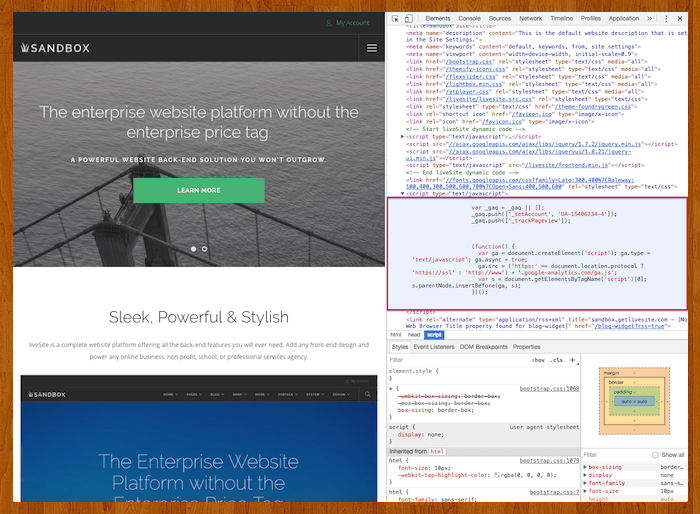Select the display: none declaration text

pyautogui.click(x=421, y=435)
